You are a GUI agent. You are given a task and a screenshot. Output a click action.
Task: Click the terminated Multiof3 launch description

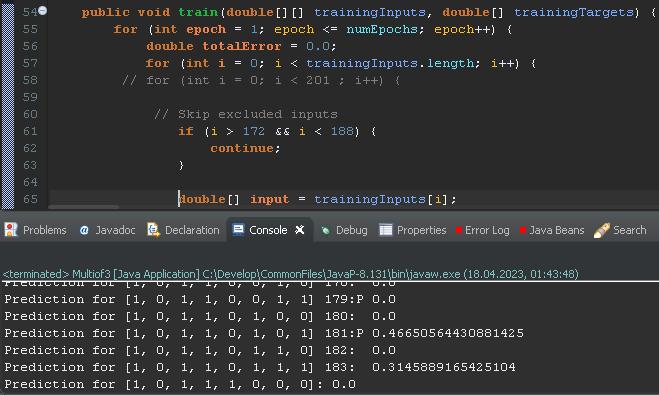pos(290,274)
